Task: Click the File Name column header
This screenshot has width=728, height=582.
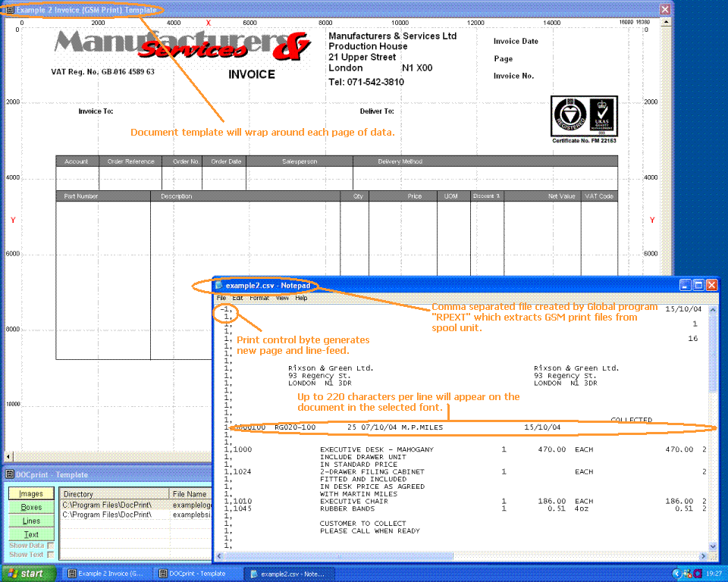Action: click(x=190, y=494)
